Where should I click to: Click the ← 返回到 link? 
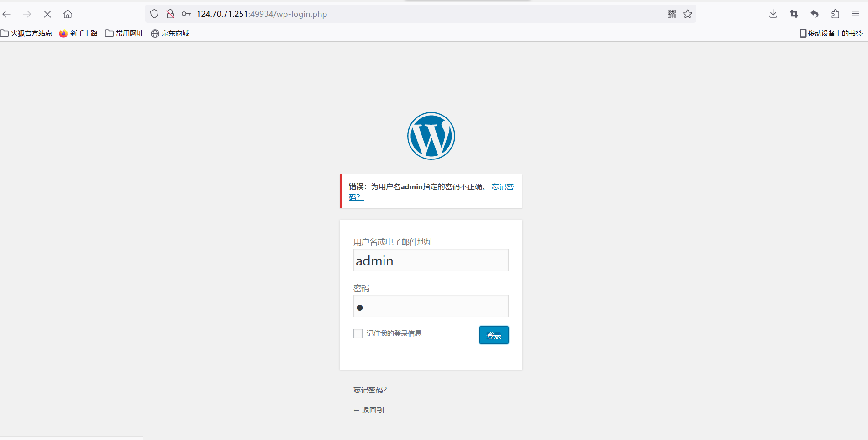(x=368, y=410)
